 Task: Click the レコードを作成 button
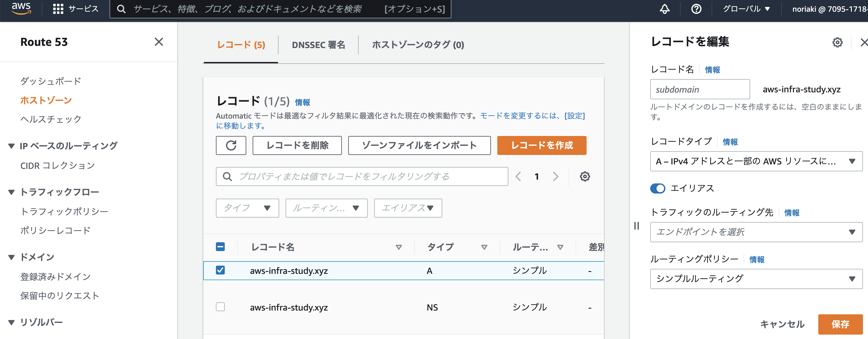[x=542, y=145]
